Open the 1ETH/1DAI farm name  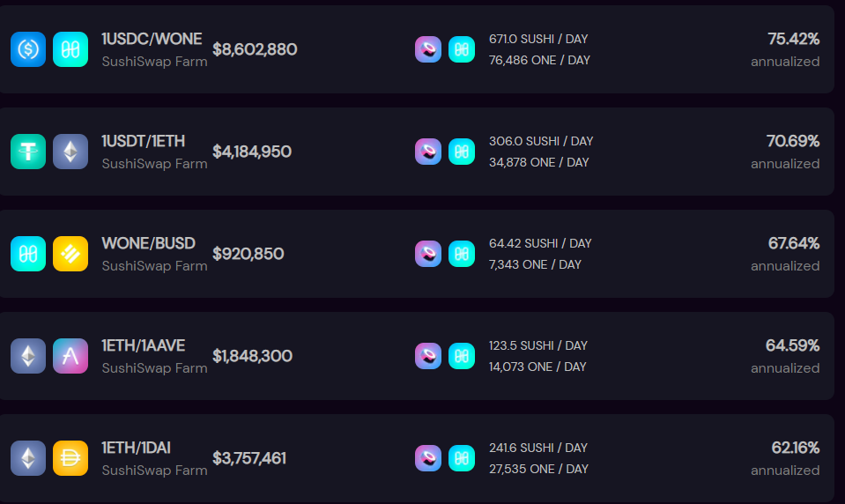tap(137, 448)
